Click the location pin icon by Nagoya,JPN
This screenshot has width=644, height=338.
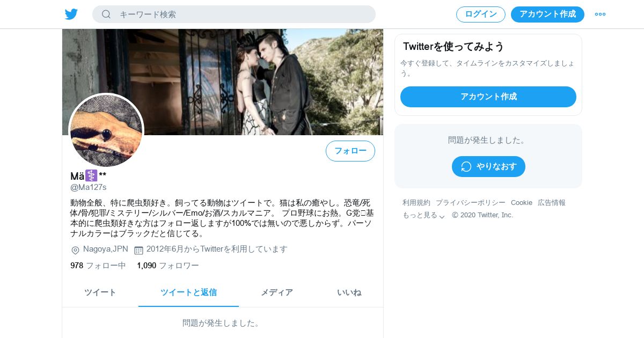coord(75,250)
